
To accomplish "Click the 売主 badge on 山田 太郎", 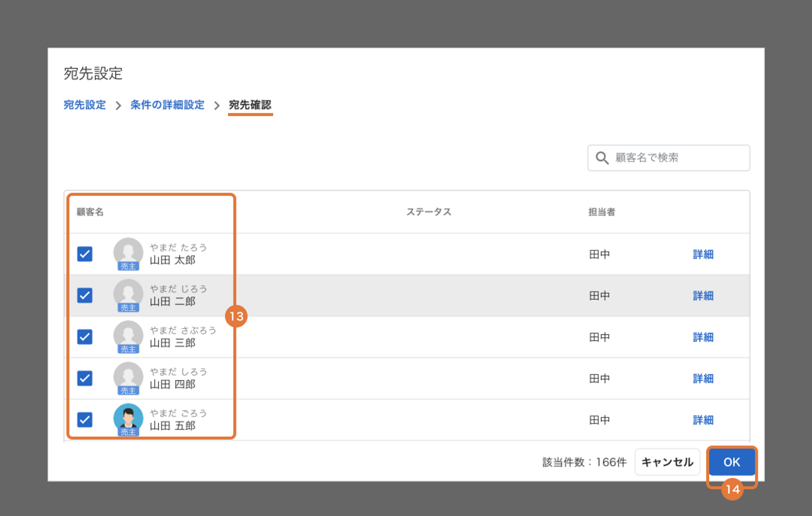I will tap(128, 266).
